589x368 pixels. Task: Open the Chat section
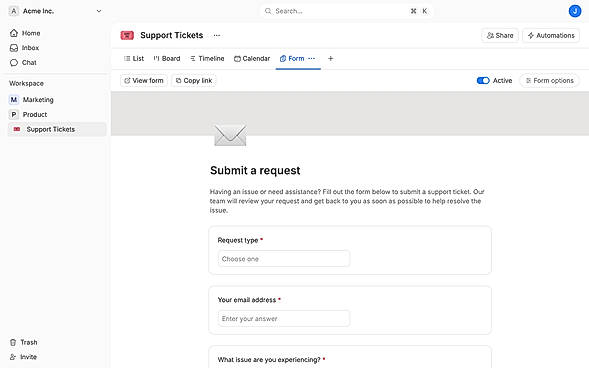tap(23, 62)
